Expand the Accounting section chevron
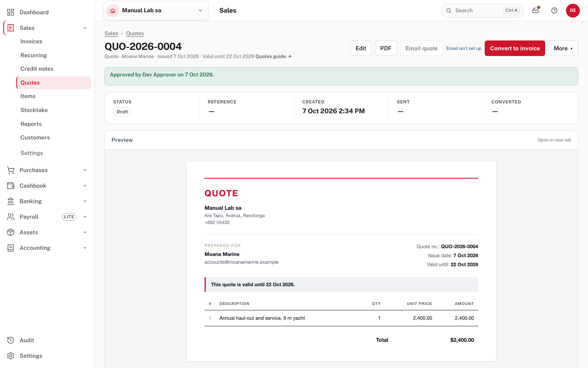 coord(85,248)
